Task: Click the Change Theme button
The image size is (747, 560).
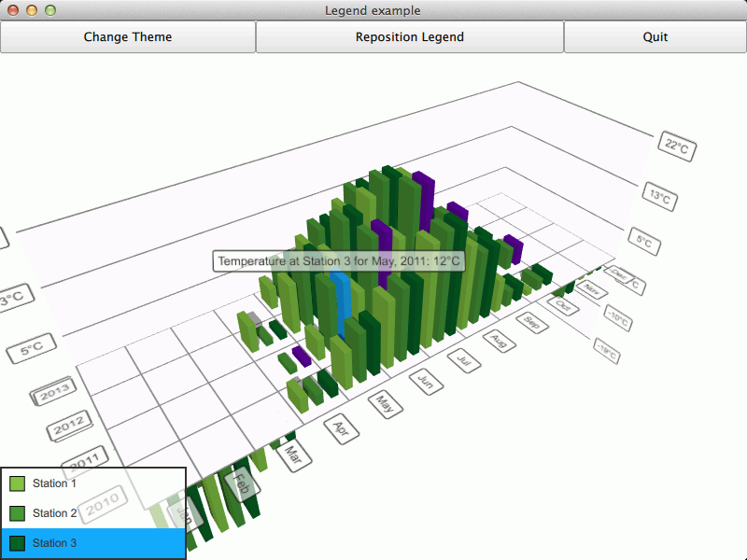Action: point(128,37)
